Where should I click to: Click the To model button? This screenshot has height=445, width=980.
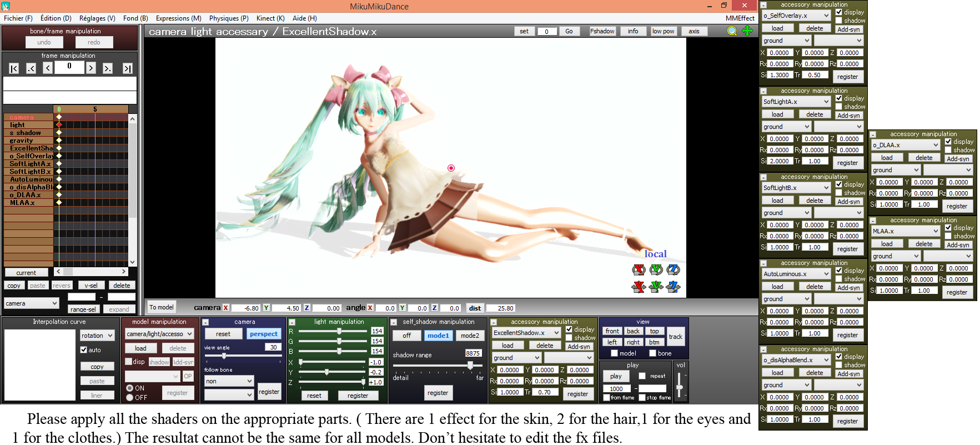tap(161, 307)
